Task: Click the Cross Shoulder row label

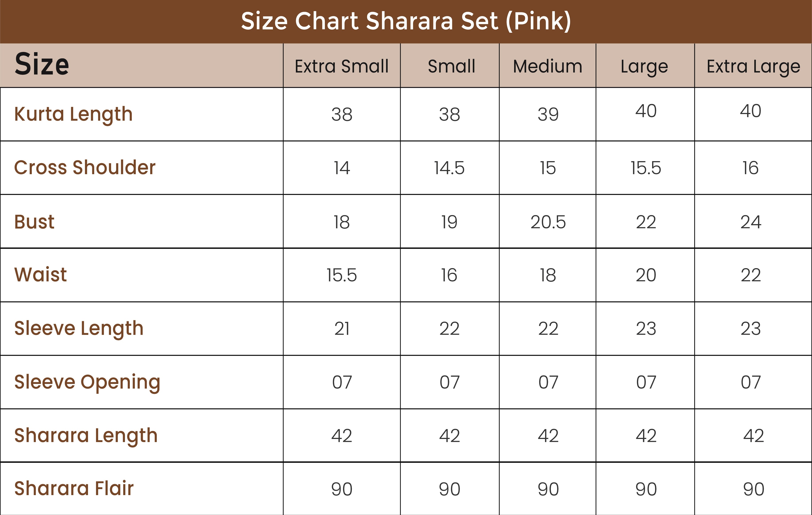Action: coord(85,168)
